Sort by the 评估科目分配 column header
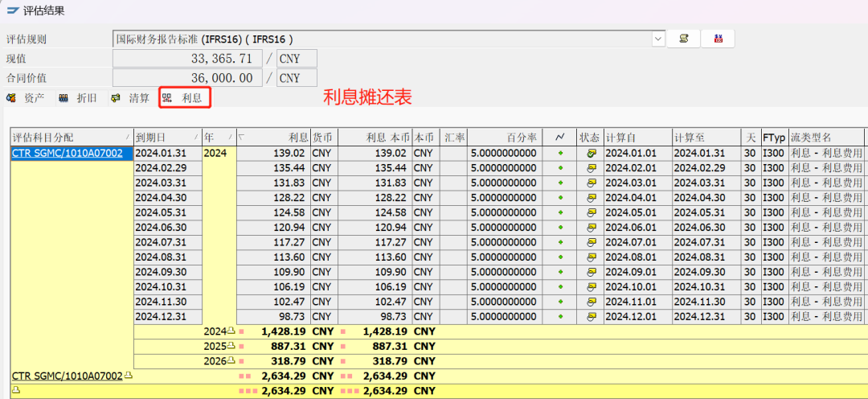Image resolution: width=868 pixels, height=399 pixels. point(72,138)
